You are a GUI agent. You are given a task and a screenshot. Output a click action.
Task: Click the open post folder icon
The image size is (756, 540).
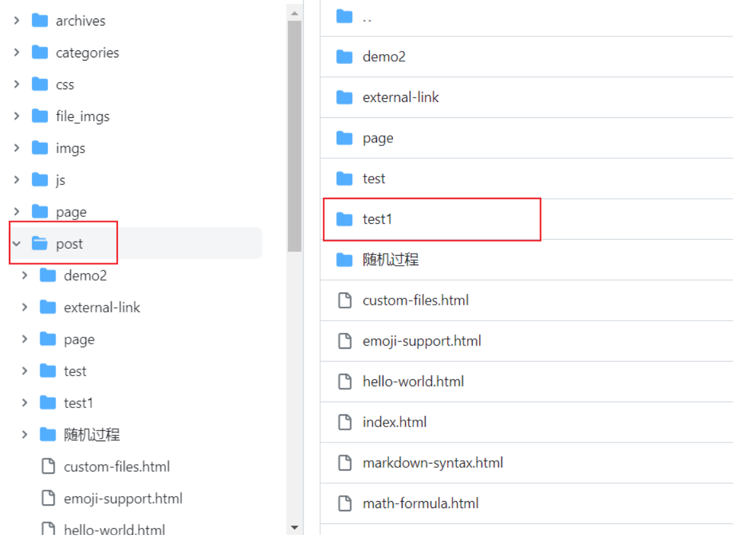click(x=40, y=244)
